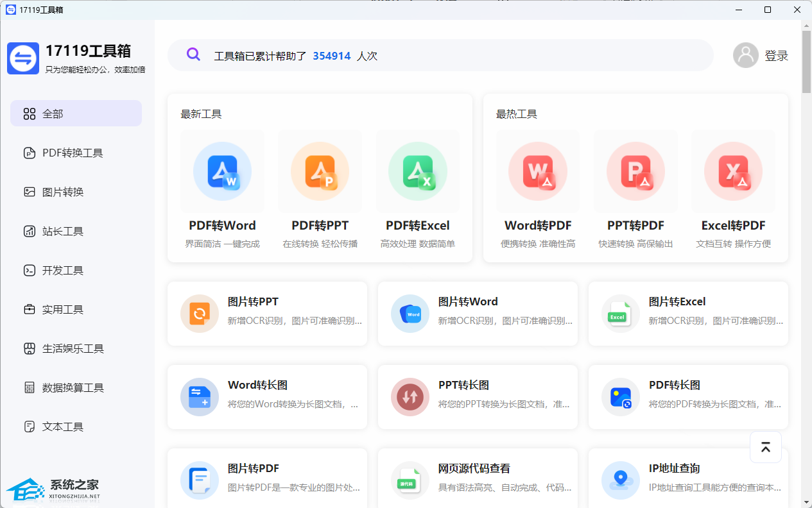
Task: Open the 网页源代码查看 tool title
Action: 474,468
